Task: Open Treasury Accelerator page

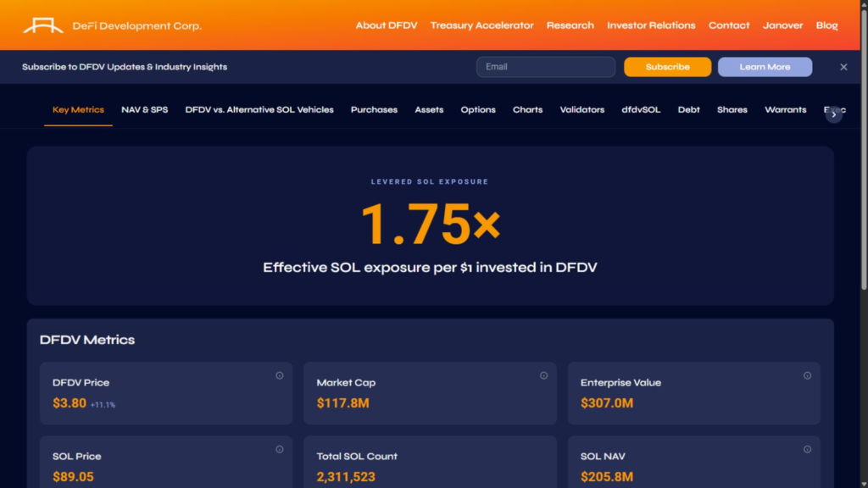Action: pos(481,25)
